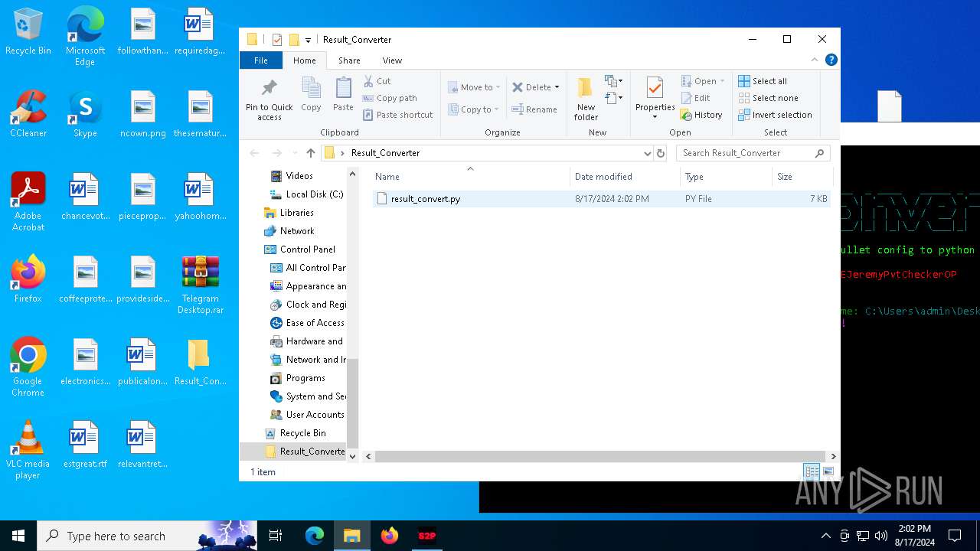Switch to large thumbnails view layout

click(x=828, y=471)
